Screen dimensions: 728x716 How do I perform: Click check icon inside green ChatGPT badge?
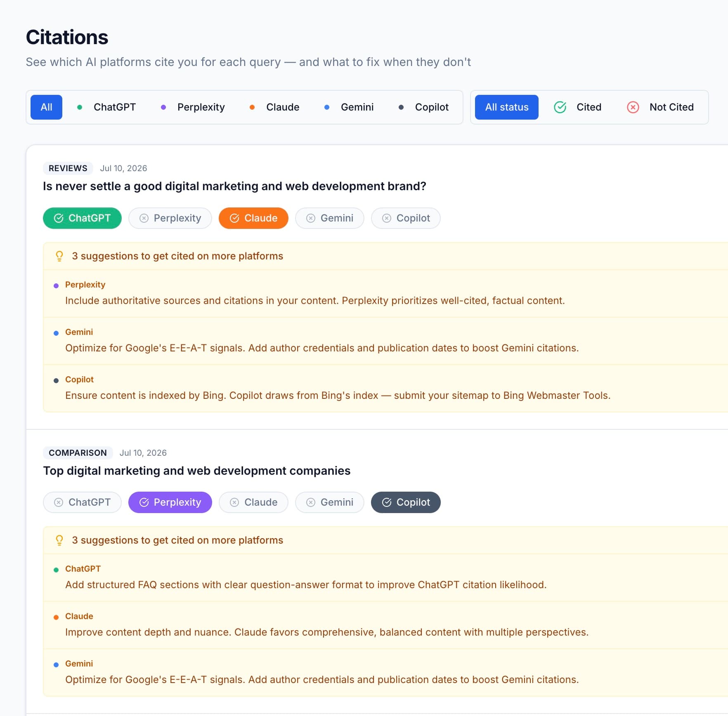point(59,218)
